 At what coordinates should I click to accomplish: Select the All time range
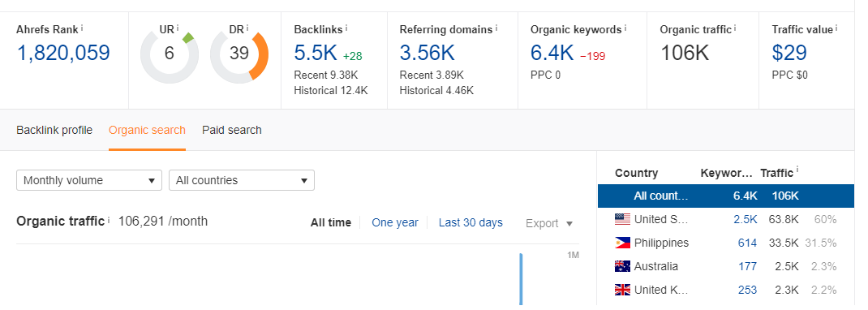330,222
